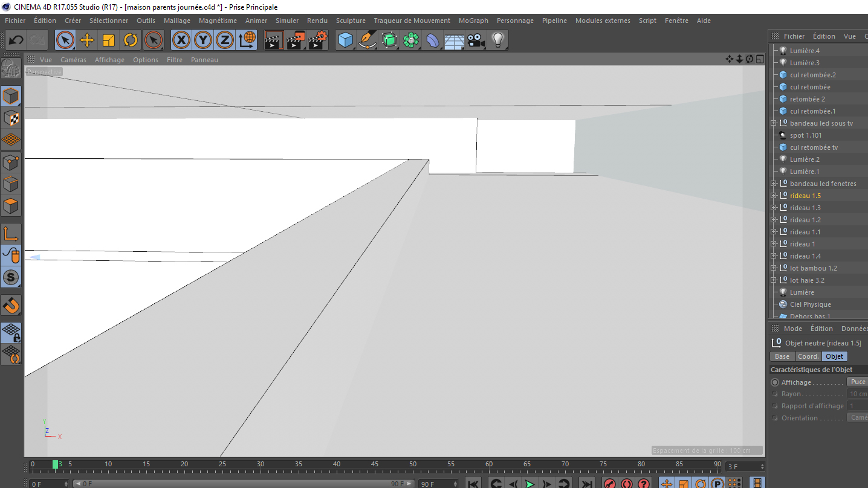Add a light with bulb icon
This screenshot has height=488, width=868.
click(x=497, y=40)
